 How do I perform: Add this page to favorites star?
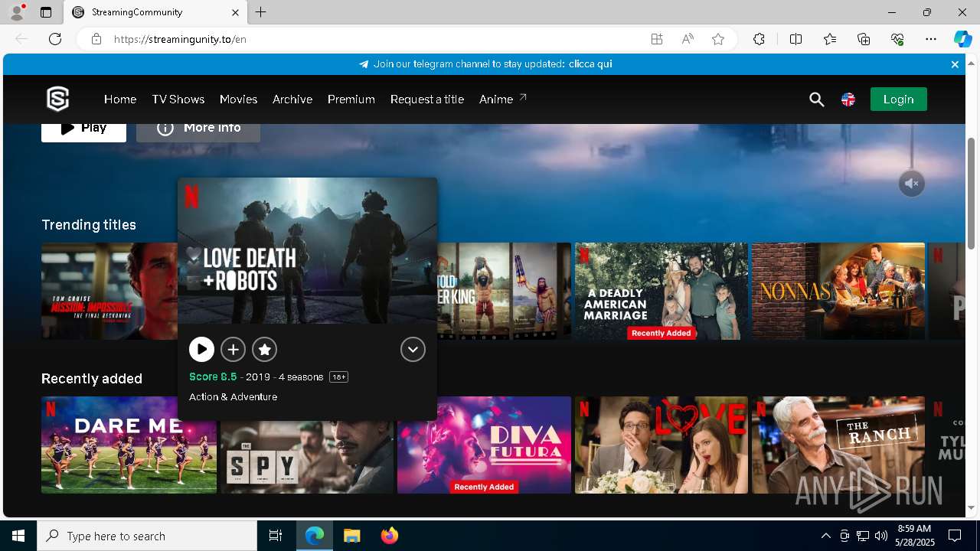(718, 39)
